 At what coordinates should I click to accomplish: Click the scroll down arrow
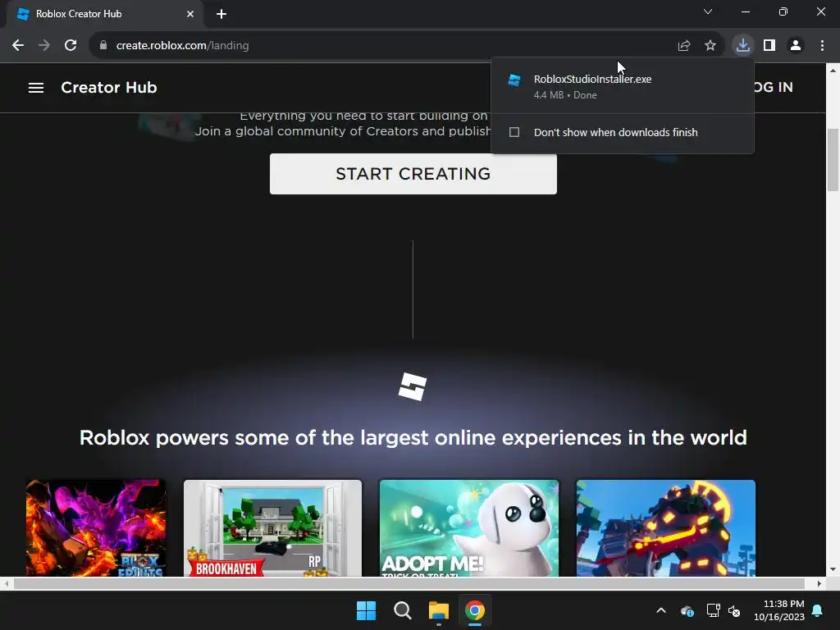tap(833, 569)
